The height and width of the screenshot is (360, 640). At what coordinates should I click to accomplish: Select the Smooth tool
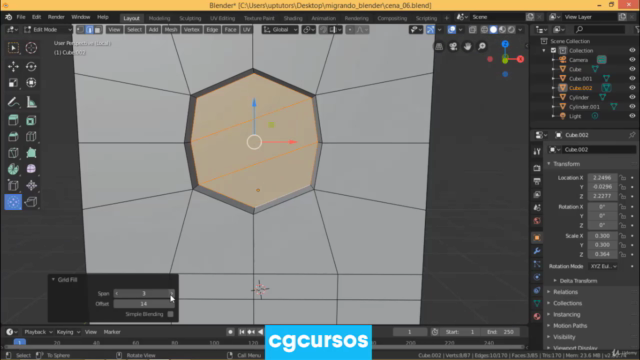coord(31,169)
